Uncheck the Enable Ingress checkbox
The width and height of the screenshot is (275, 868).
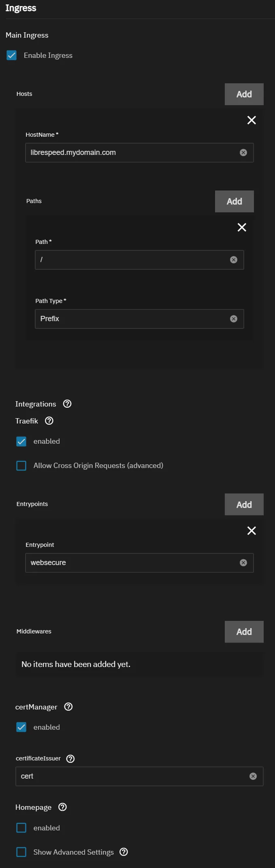pos(11,55)
